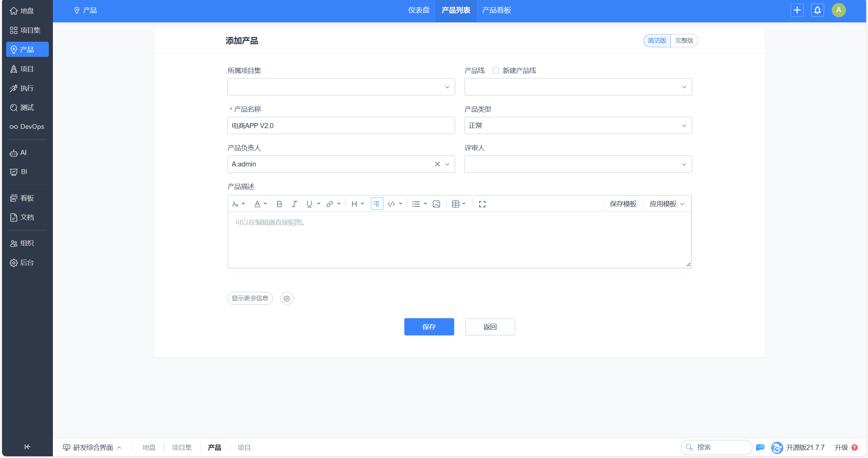Click the insert image icon in editor

(436, 204)
